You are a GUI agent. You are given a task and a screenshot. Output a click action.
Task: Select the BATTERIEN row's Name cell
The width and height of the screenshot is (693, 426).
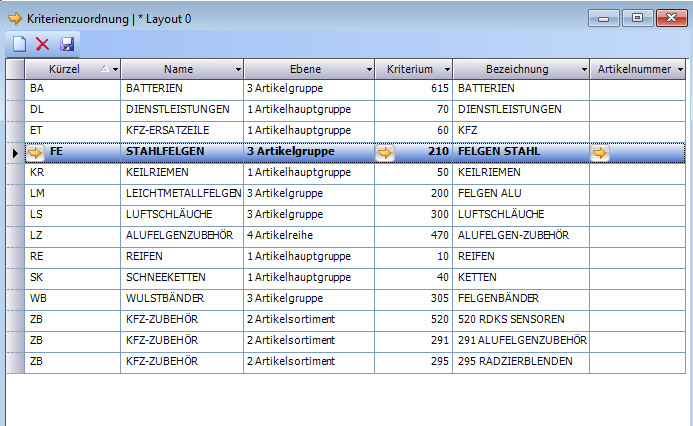(182, 88)
